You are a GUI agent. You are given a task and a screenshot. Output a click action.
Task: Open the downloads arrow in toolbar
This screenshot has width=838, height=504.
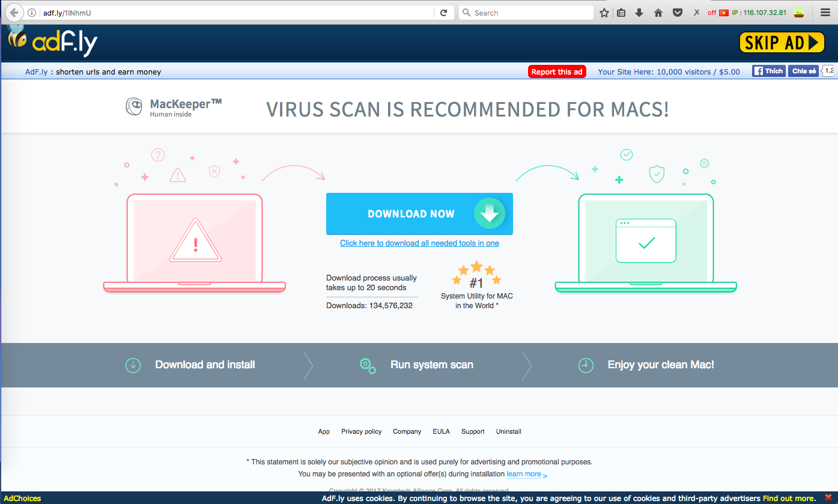[x=639, y=13]
